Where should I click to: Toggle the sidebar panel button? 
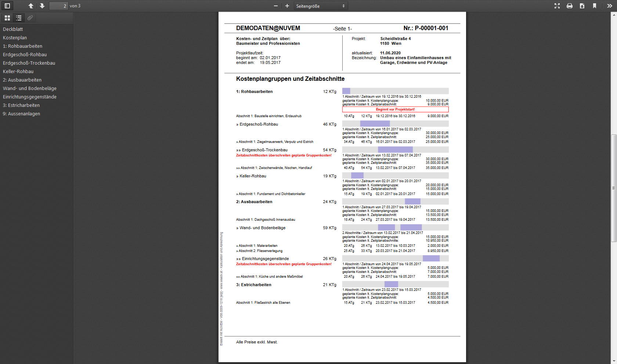(7, 6)
